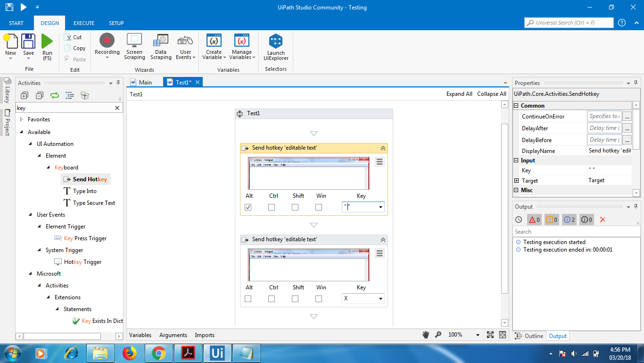Check Win in first Send hotkey

point(319,207)
